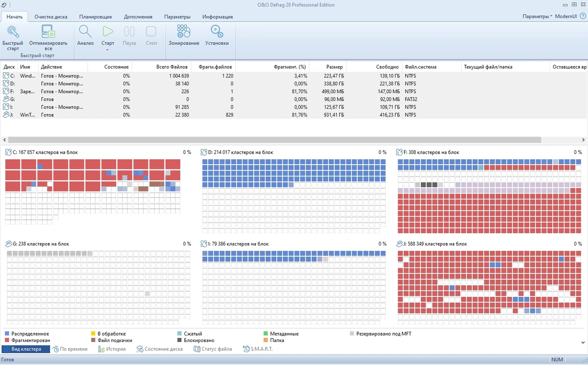This screenshot has width=588, height=365.
Task: Click drive J: icon in list
Action: click(x=6, y=115)
